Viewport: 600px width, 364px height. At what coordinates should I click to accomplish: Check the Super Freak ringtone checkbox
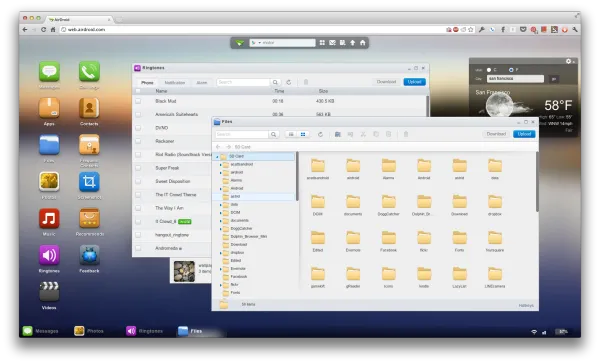point(138,168)
